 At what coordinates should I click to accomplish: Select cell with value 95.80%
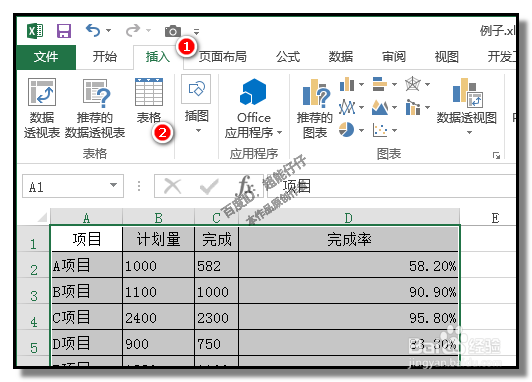(349, 317)
